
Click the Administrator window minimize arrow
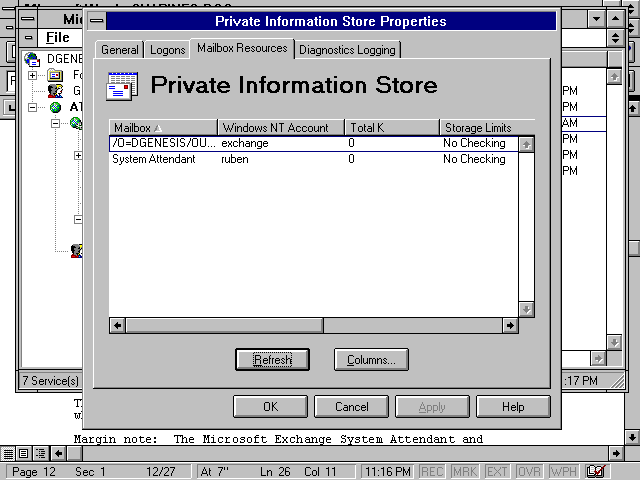pyautogui.click(x=596, y=19)
